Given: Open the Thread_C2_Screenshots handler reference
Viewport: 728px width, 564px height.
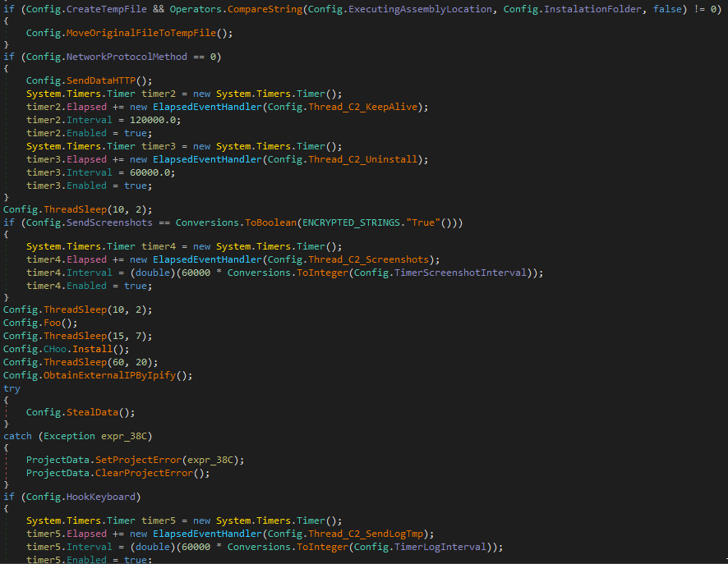Looking at the screenshot, I should coord(369,259).
